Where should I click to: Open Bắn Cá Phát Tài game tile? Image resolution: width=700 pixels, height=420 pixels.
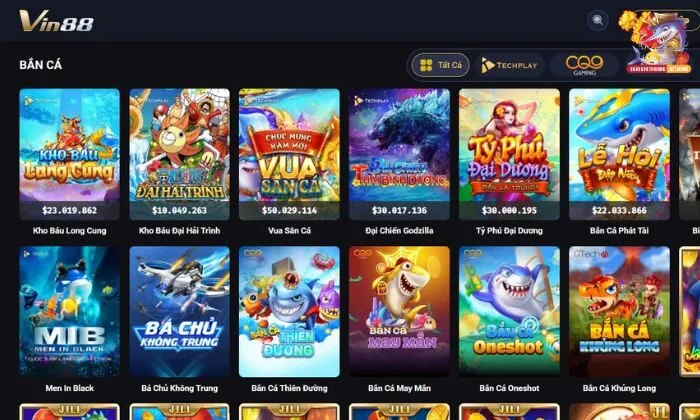pyautogui.click(x=619, y=154)
